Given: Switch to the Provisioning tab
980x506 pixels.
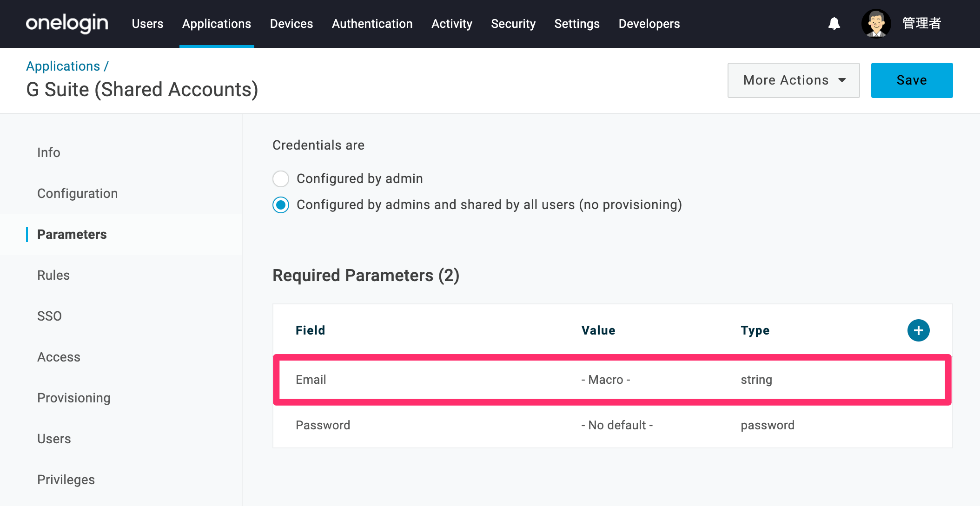Looking at the screenshot, I should tap(74, 398).
